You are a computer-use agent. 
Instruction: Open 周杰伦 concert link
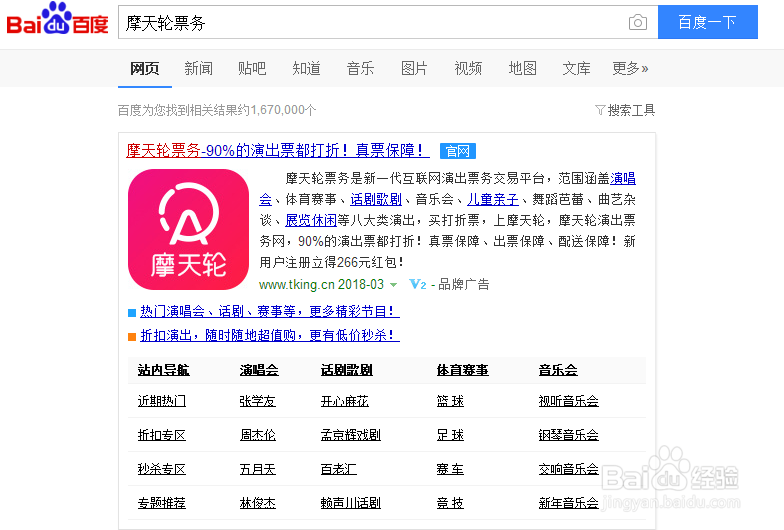click(x=258, y=435)
